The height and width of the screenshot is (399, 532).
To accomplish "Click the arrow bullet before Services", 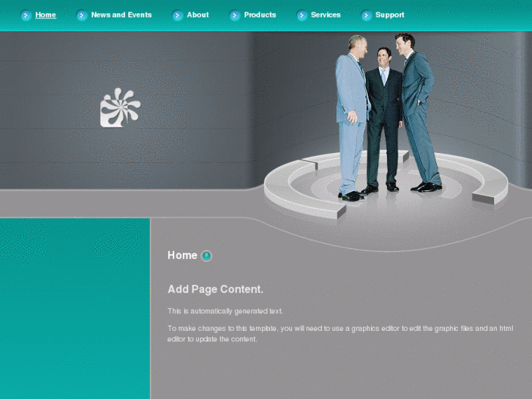I will pyautogui.click(x=302, y=15).
